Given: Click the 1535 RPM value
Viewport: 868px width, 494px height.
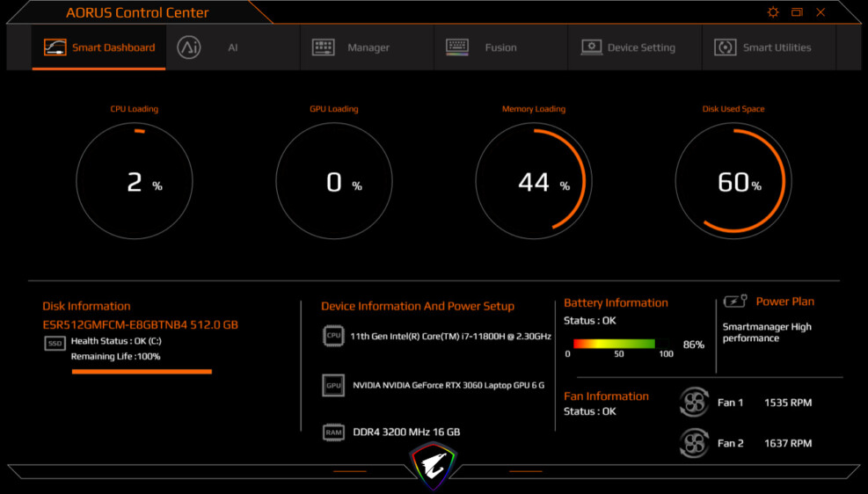Looking at the screenshot, I should pos(788,403).
